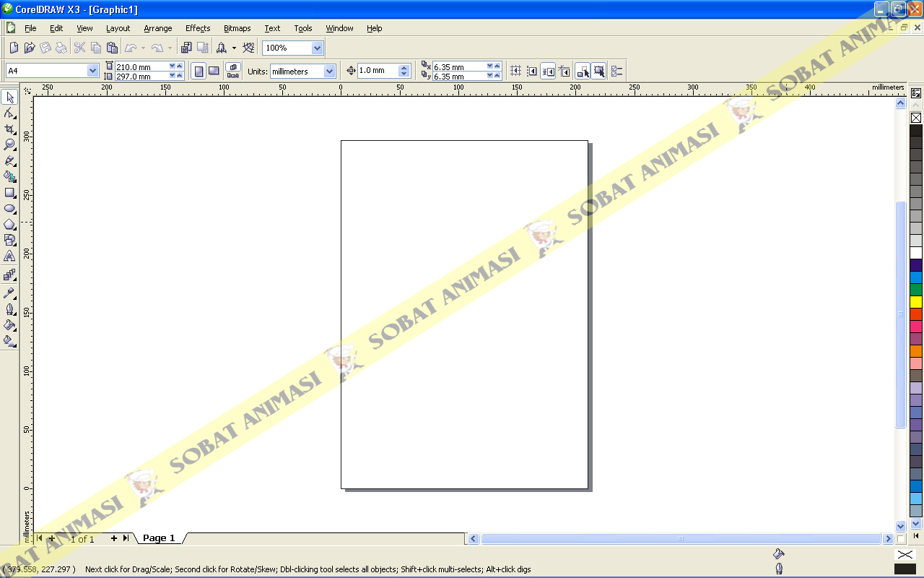
Task: Open the paper size dropdown showing A4
Action: pos(92,70)
